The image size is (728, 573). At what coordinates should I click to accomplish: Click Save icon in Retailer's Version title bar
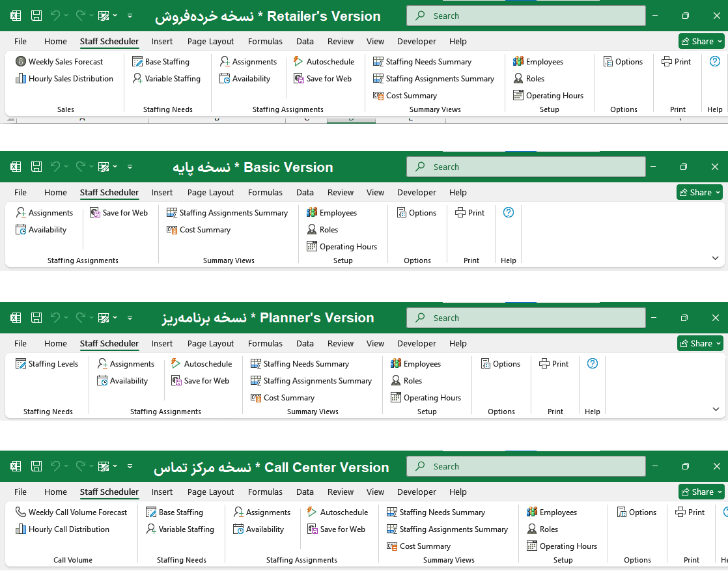pyautogui.click(x=36, y=16)
